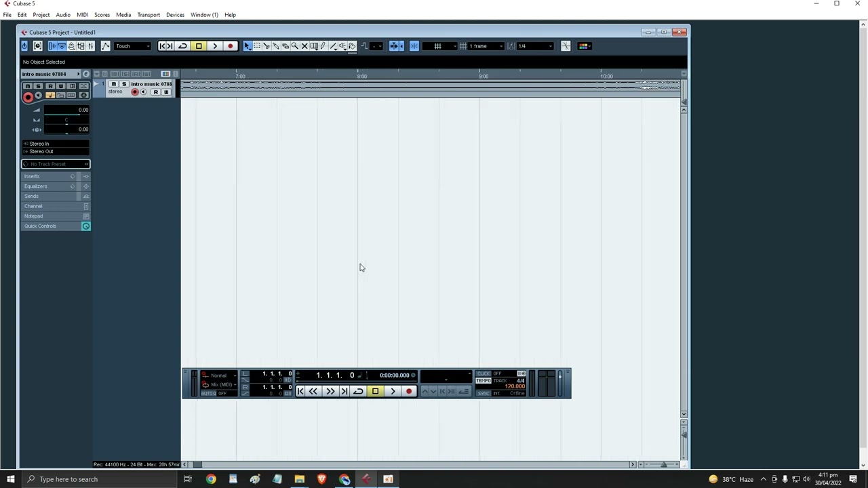The image size is (868, 488).
Task: Toggle Snap on/off button
Action: tap(414, 46)
